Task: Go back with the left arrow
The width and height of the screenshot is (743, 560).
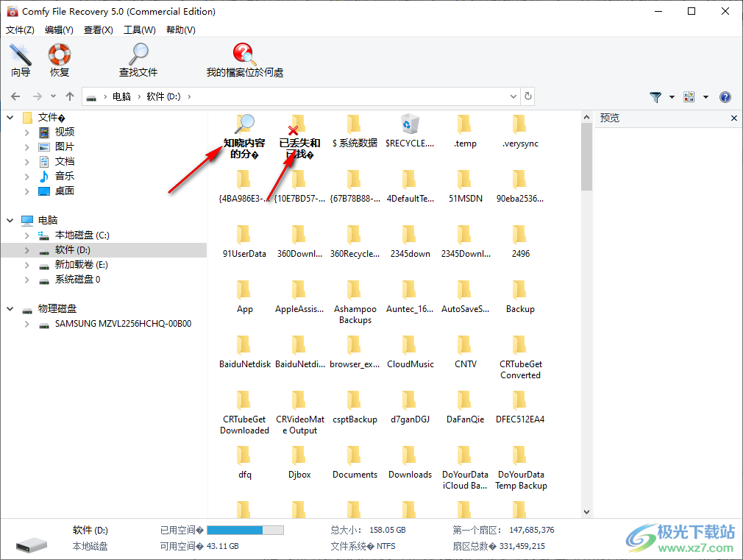Action: [15, 96]
